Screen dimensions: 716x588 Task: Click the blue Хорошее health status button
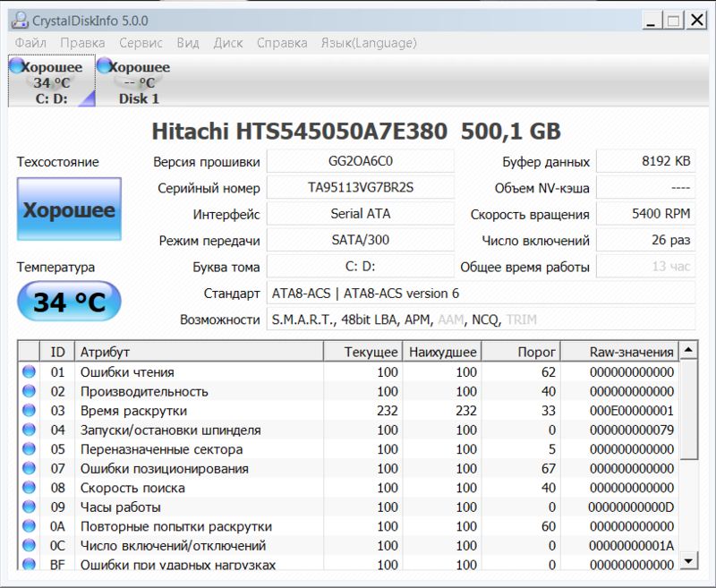[69, 209]
